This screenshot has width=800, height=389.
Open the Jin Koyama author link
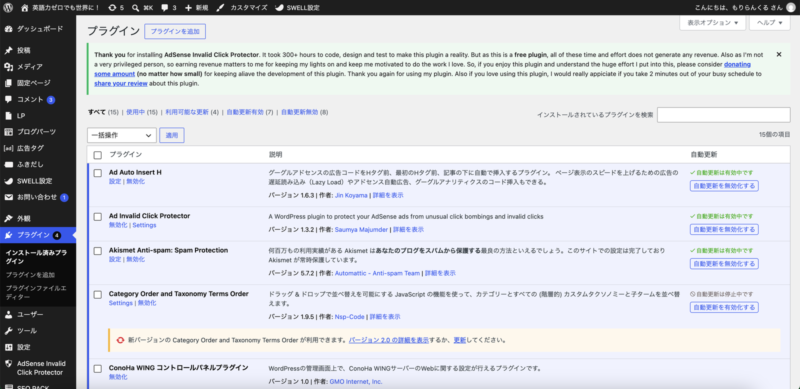[x=352, y=195]
